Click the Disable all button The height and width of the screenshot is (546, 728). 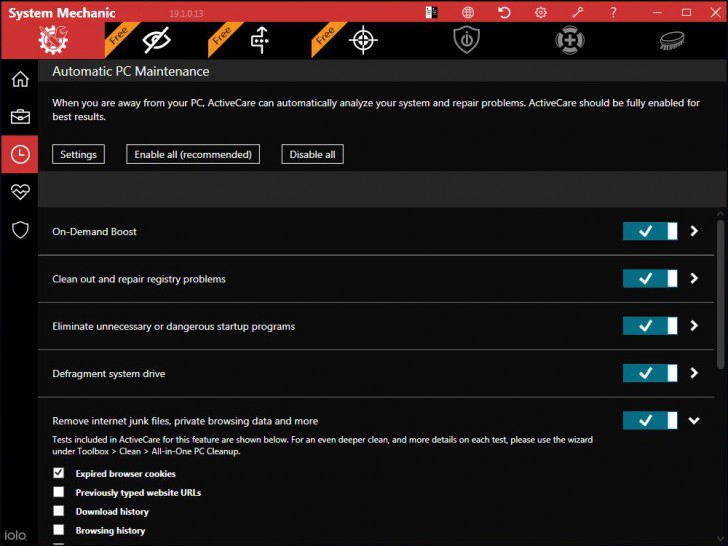pyautogui.click(x=312, y=154)
